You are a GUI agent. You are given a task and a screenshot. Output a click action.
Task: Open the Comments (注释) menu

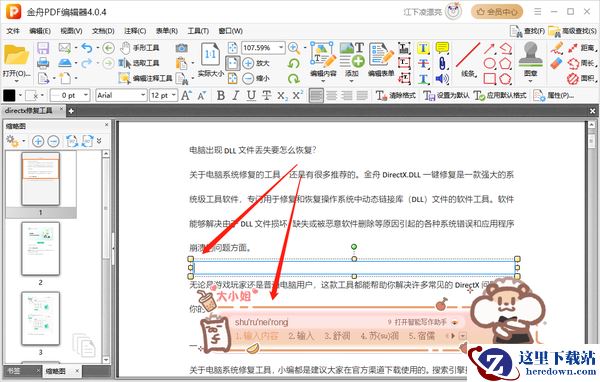click(135, 31)
